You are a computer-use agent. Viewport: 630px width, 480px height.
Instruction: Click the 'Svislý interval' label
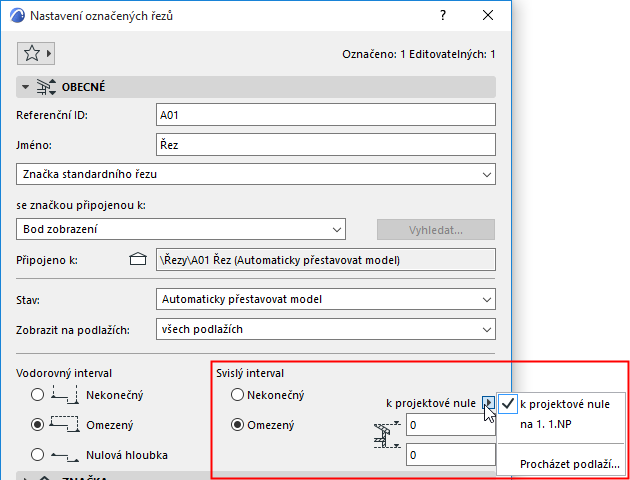(x=250, y=373)
